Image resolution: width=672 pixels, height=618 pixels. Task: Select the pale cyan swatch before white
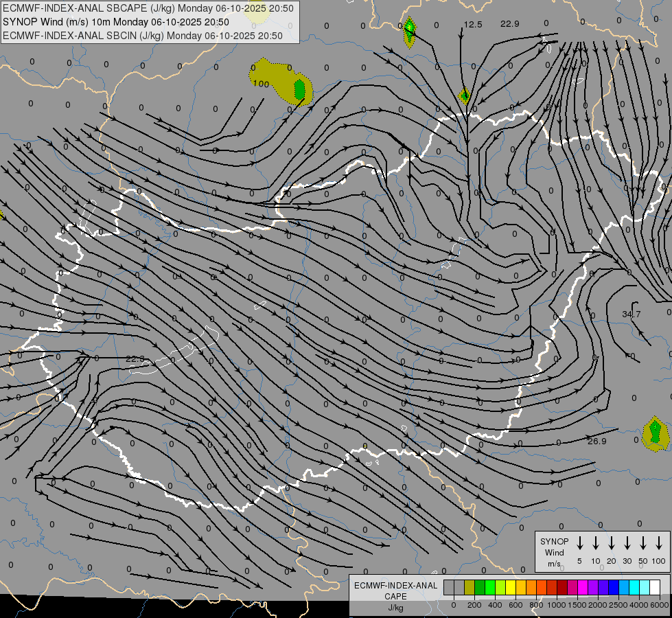[645, 587]
